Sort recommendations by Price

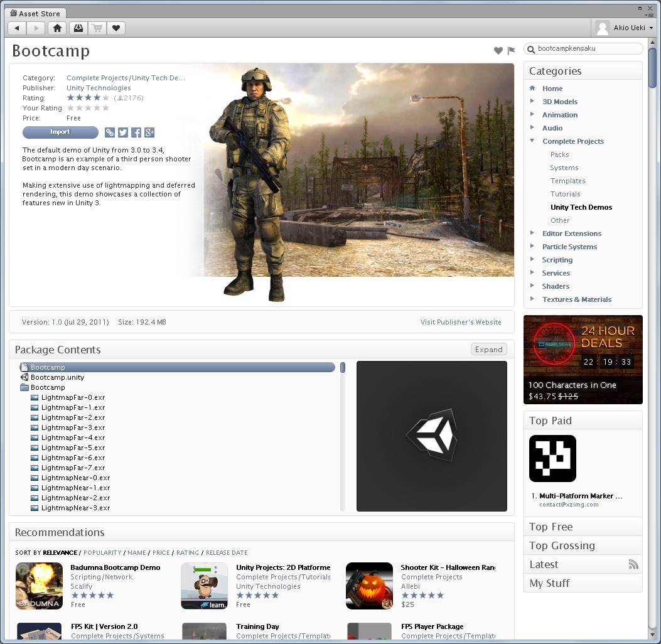point(161,552)
